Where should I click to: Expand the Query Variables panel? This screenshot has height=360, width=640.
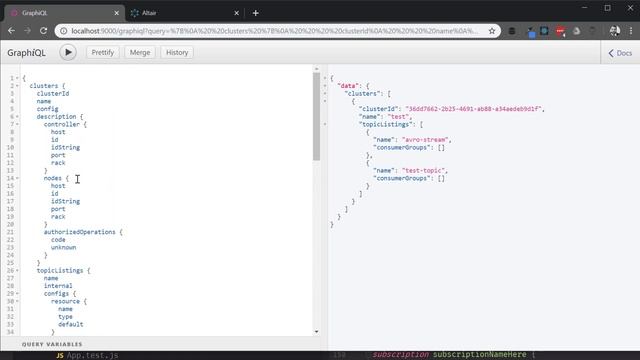pyautogui.click(x=52, y=344)
